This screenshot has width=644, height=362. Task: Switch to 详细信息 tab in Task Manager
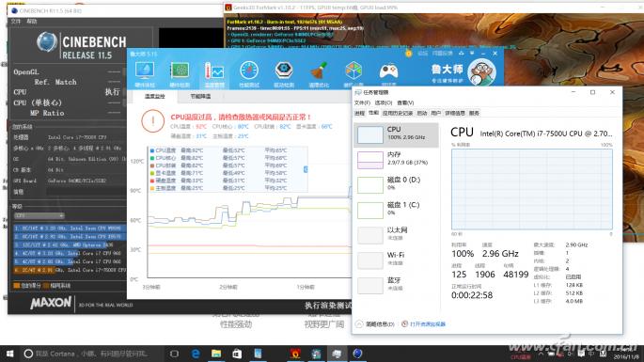pyautogui.click(x=455, y=113)
